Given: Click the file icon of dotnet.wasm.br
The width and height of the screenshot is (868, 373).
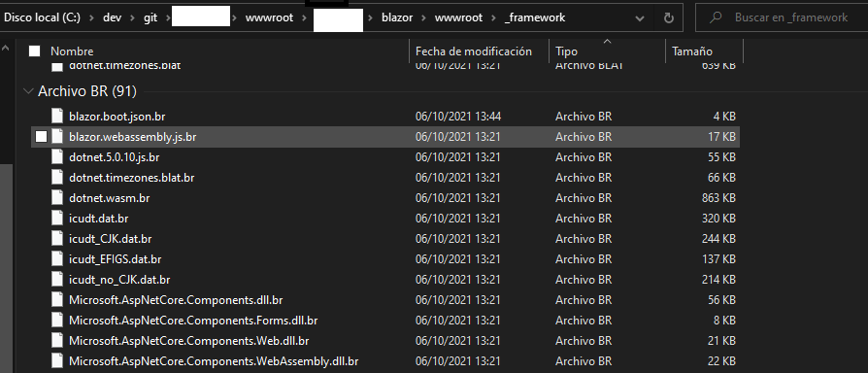Looking at the screenshot, I should (57, 197).
